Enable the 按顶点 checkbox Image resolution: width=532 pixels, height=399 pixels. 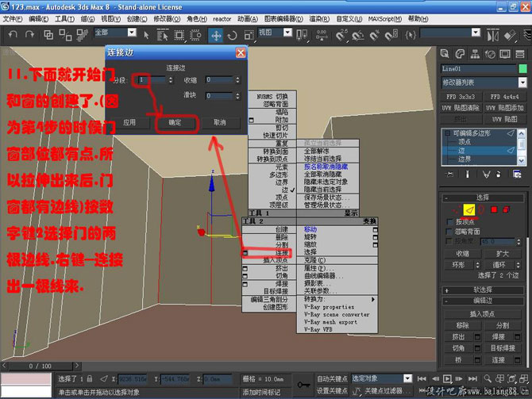point(450,222)
